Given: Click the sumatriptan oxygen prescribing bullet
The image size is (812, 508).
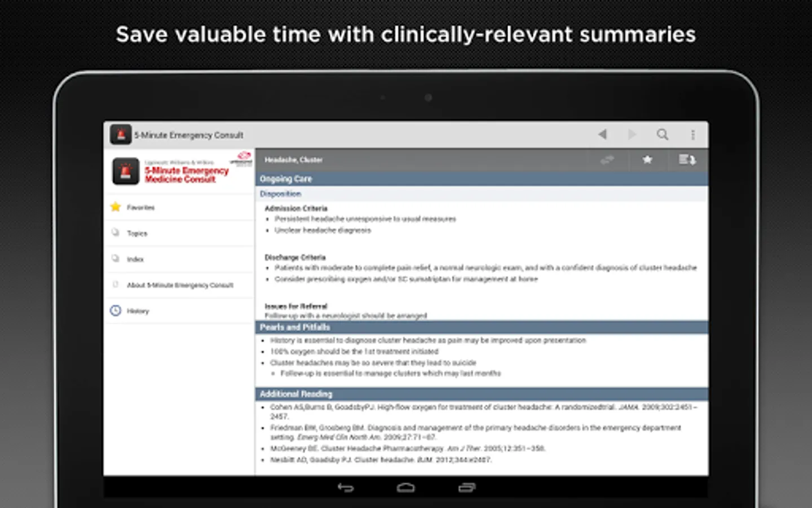Looking at the screenshot, I should (x=406, y=279).
